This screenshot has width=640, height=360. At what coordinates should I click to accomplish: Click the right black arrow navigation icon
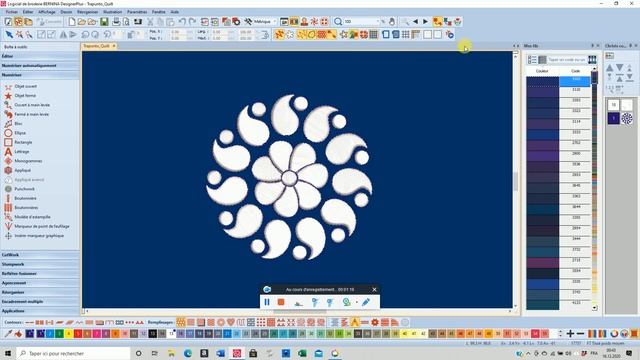[x=425, y=22]
